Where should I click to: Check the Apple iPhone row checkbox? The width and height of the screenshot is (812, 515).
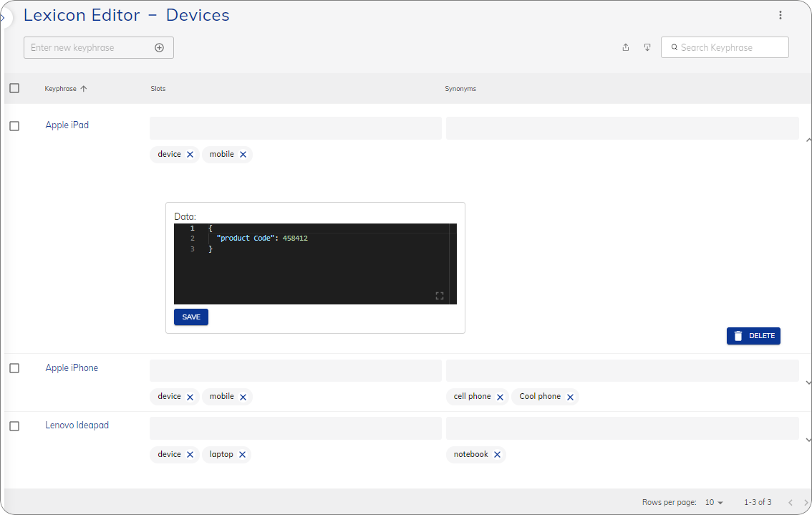click(14, 368)
